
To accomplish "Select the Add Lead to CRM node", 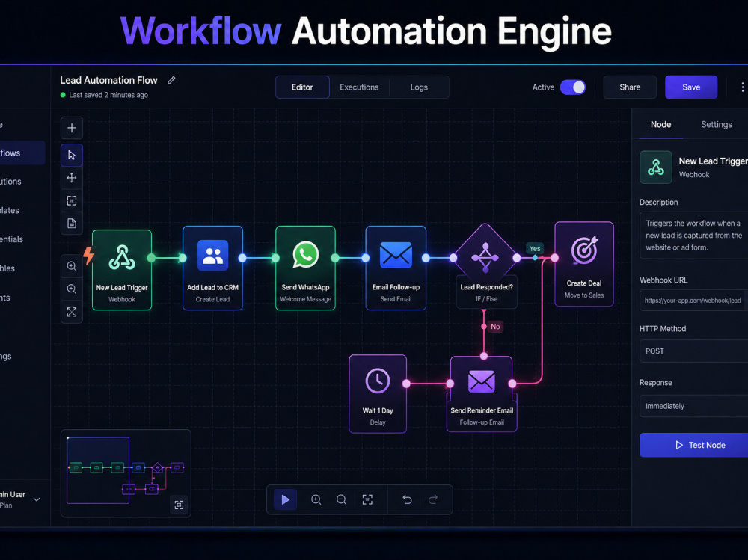I will (212, 268).
